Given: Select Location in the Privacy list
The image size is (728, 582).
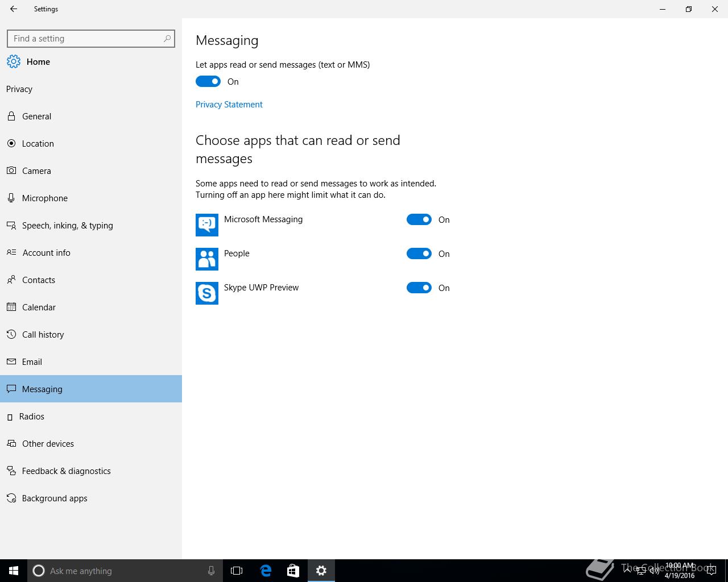Looking at the screenshot, I should tap(91, 143).
